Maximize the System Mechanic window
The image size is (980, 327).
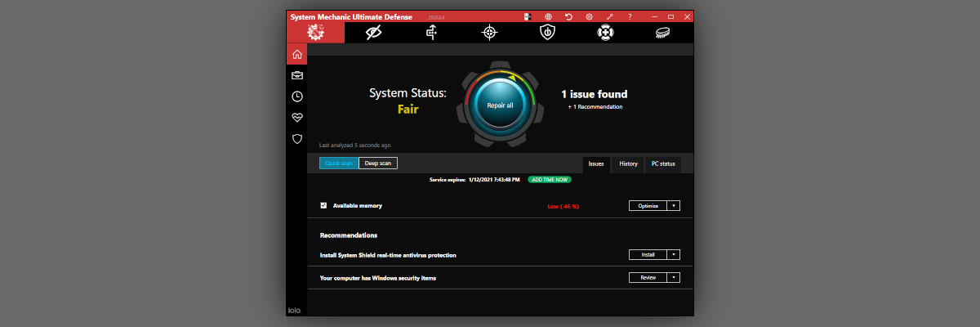[670, 16]
